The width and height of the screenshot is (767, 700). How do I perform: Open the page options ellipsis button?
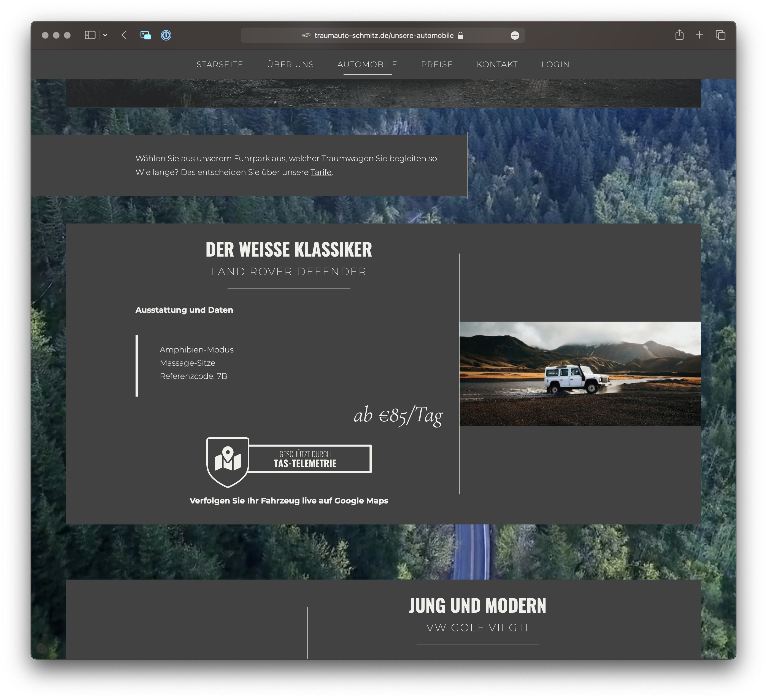coord(515,35)
